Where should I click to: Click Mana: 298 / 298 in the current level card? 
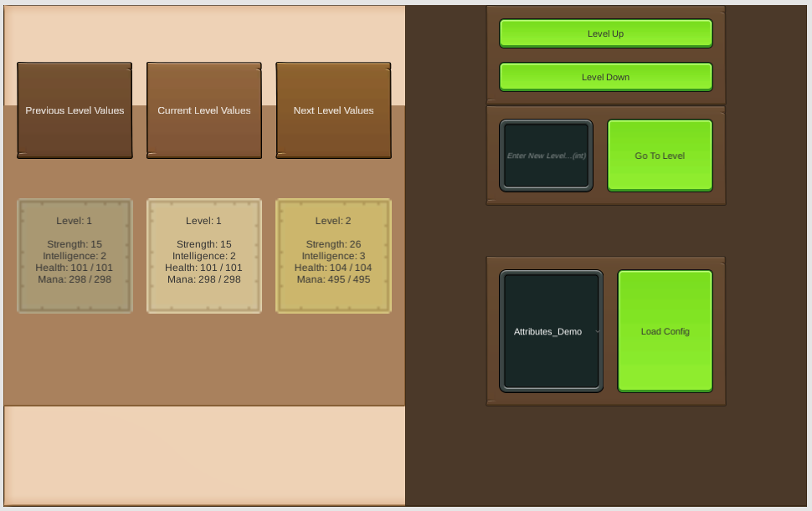[204, 279]
